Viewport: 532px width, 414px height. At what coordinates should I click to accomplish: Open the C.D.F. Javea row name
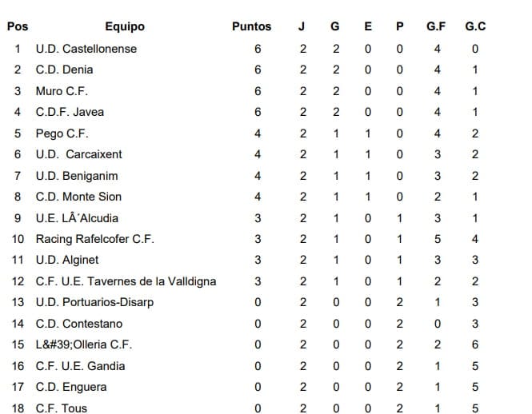[70, 112]
